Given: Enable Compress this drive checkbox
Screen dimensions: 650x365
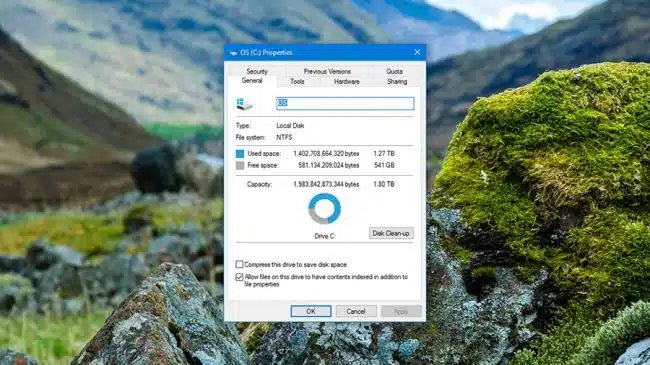Looking at the screenshot, I should click(239, 264).
